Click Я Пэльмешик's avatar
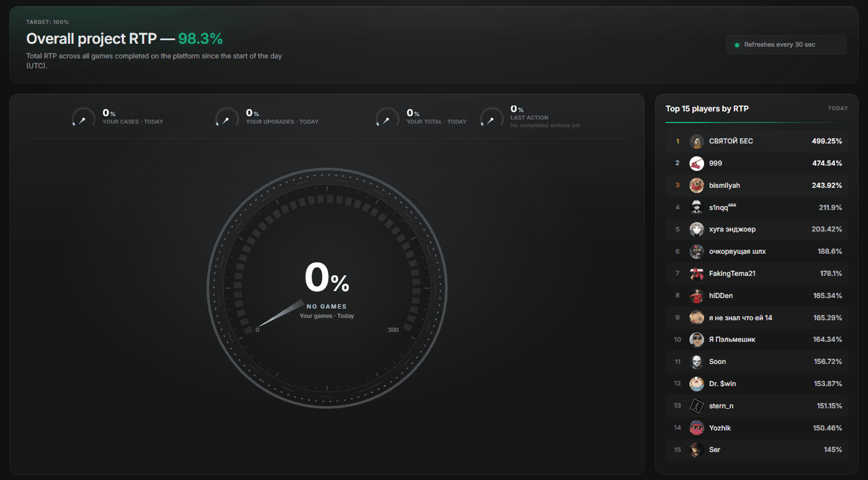This screenshot has height=480, width=868. coord(696,339)
